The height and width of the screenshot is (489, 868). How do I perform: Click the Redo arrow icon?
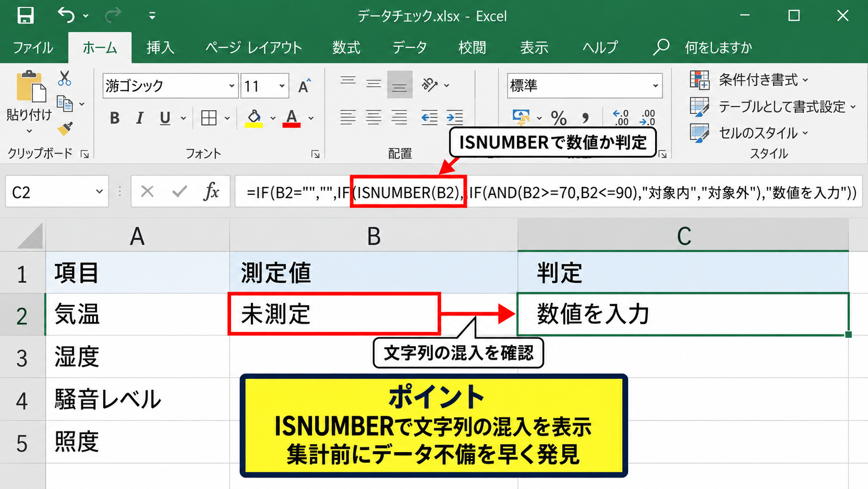click(112, 16)
